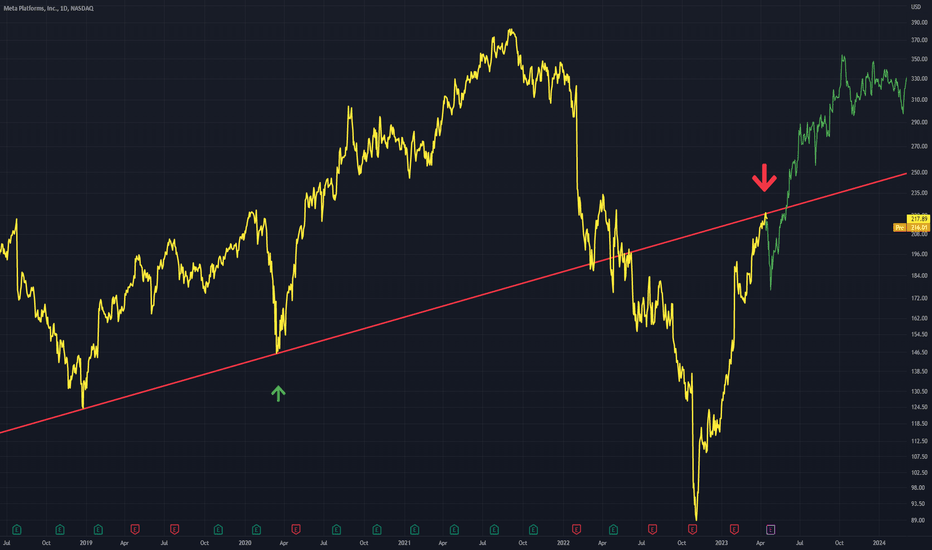The height and width of the screenshot is (550, 932).
Task: Click the 102.50 price axis label
Action: point(919,473)
